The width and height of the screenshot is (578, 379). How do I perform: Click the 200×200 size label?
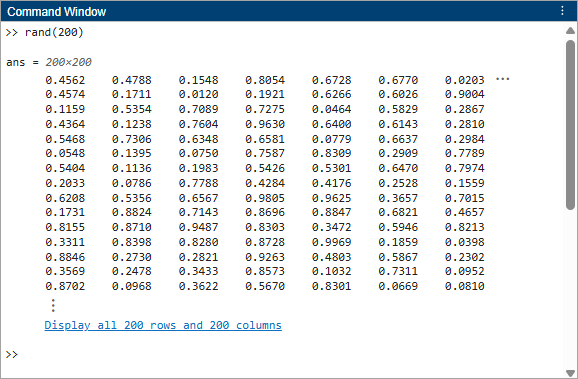tap(69, 62)
